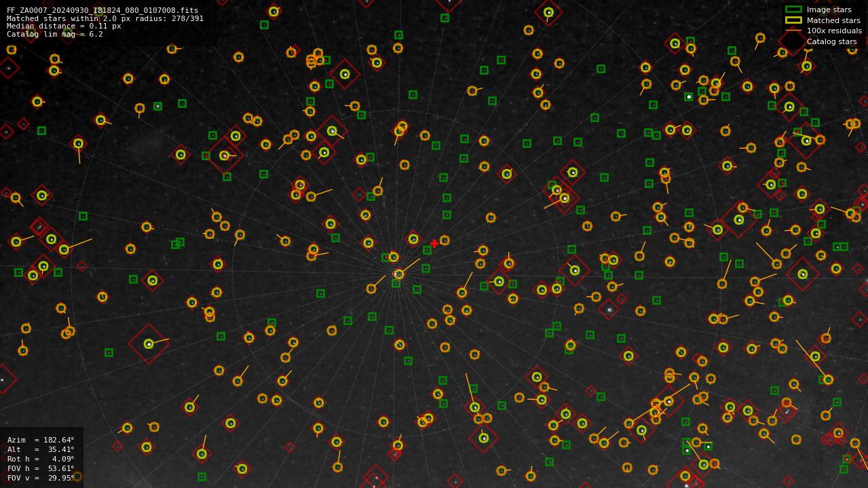Click the 'Image stars' legend label
This screenshot has width=868, height=488.
(x=829, y=10)
